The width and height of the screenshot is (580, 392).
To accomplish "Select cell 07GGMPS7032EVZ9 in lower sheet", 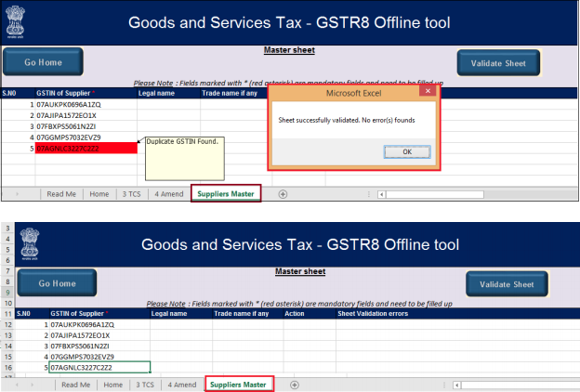I will tap(99, 357).
